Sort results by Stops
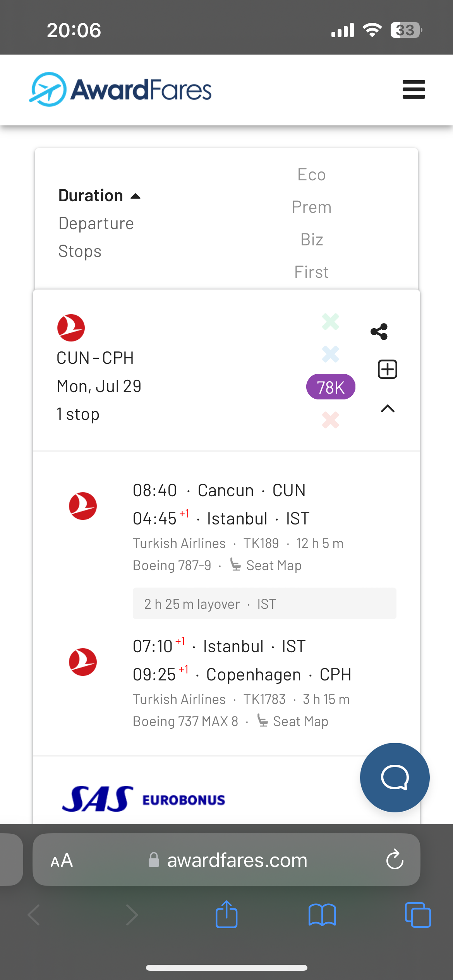This screenshot has width=453, height=980. point(80,252)
